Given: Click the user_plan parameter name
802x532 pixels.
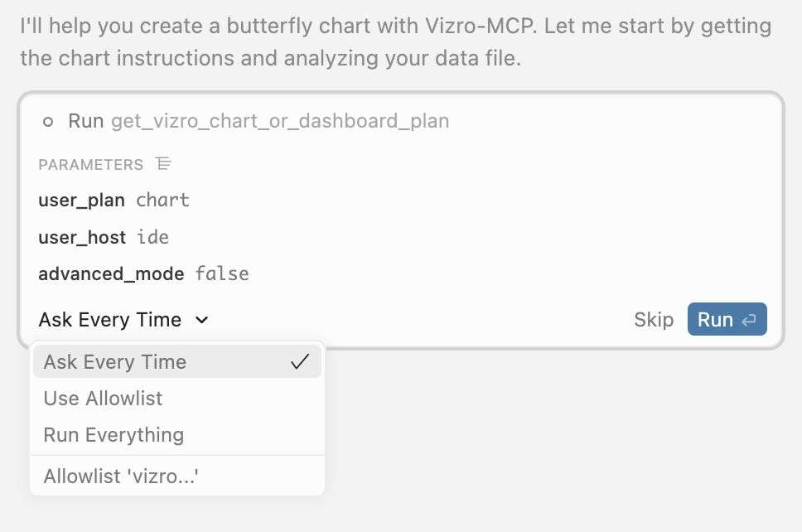Looking at the screenshot, I should click(81, 200).
